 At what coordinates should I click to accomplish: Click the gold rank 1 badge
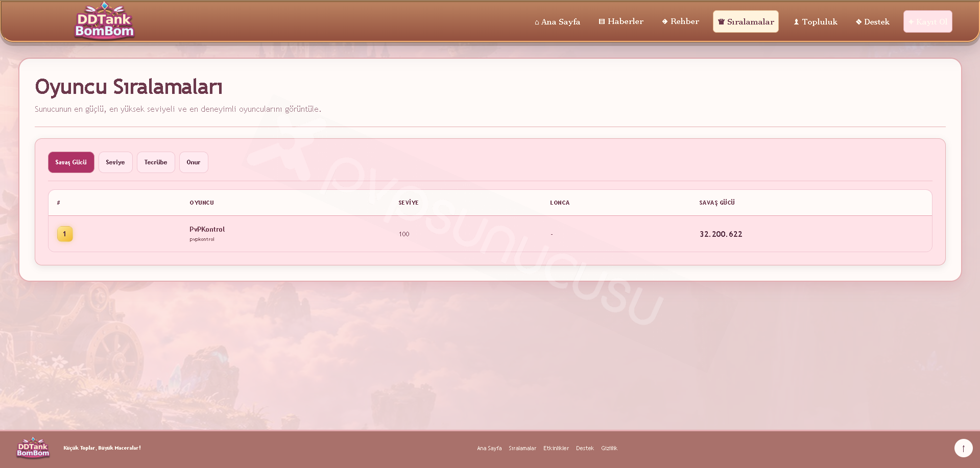[65, 234]
